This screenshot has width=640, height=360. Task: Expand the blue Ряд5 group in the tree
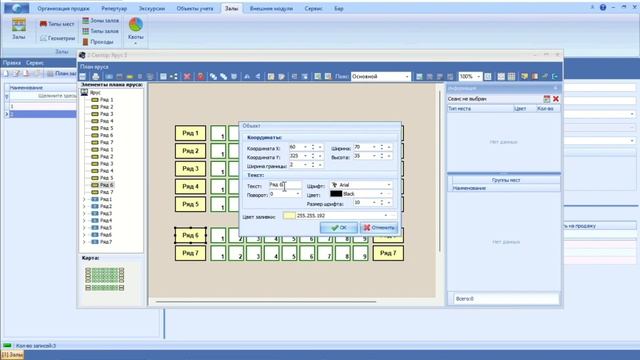pos(84,228)
